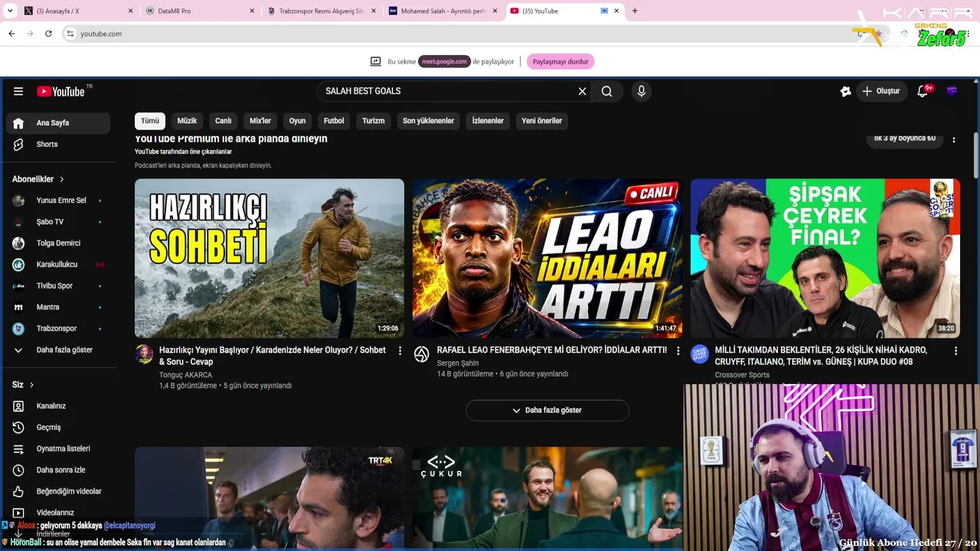This screenshot has height=551, width=980.
Task: Open Geçmiş history in sidebar
Action: [x=58, y=427]
